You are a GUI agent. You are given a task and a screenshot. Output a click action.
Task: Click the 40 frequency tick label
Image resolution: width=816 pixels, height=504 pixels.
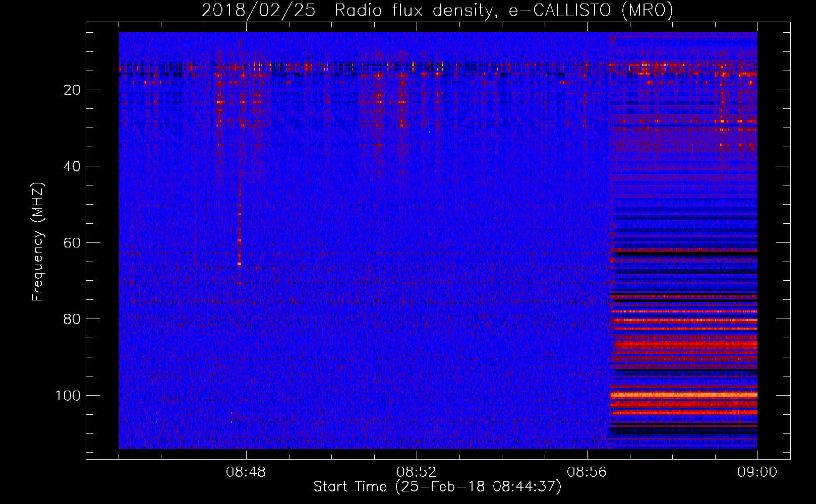(x=73, y=166)
